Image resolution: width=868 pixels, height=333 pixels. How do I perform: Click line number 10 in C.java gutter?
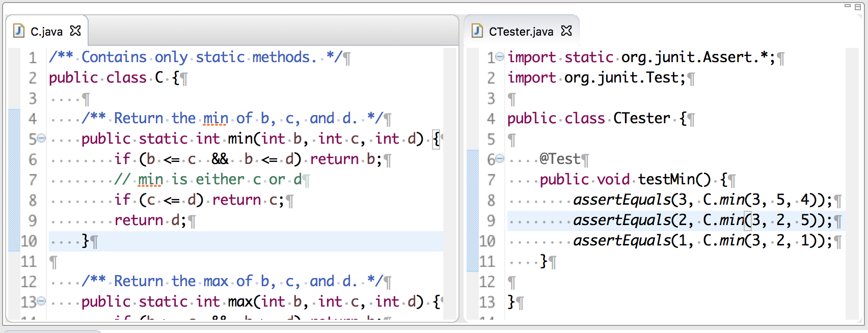(x=29, y=241)
